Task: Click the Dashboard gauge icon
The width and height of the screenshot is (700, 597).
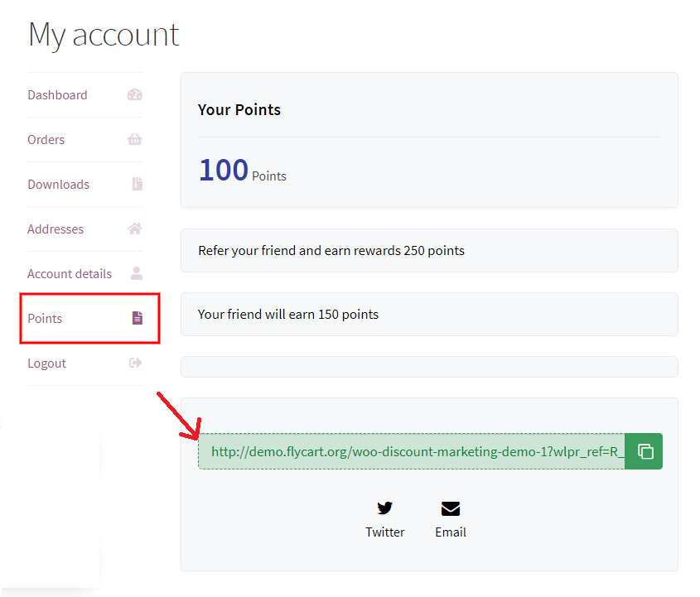Action: [x=134, y=94]
